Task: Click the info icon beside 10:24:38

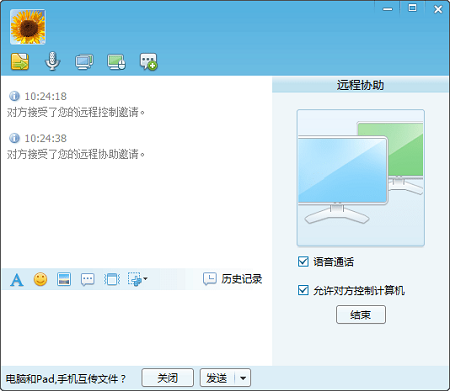Action: 14,138
